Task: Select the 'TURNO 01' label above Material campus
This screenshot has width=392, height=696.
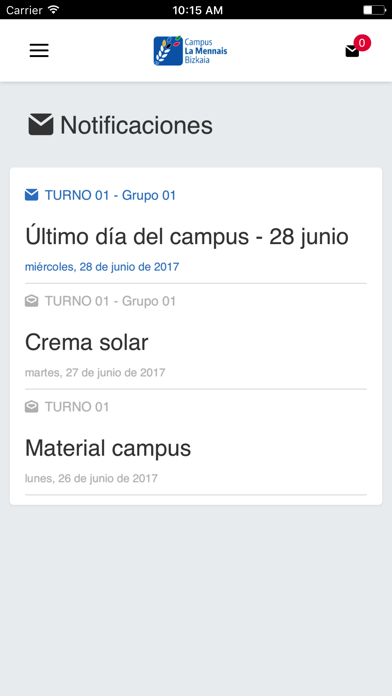Action: [x=77, y=407]
